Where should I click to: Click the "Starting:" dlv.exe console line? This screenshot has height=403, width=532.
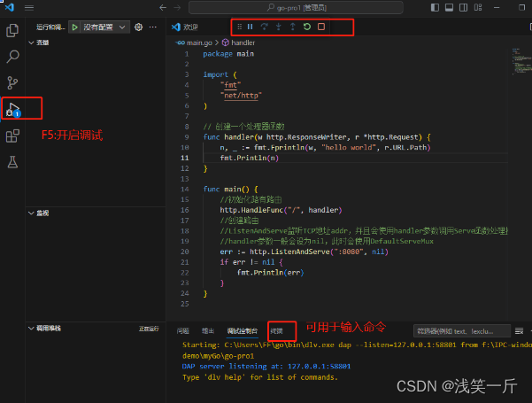pyautogui.click(x=357, y=345)
